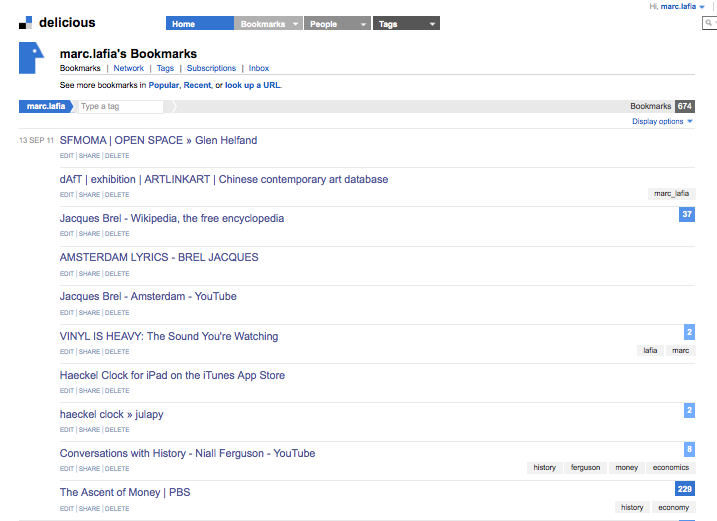Click the economy tag
Viewport: 717px width, 521px height.
[x=674, y=507]
